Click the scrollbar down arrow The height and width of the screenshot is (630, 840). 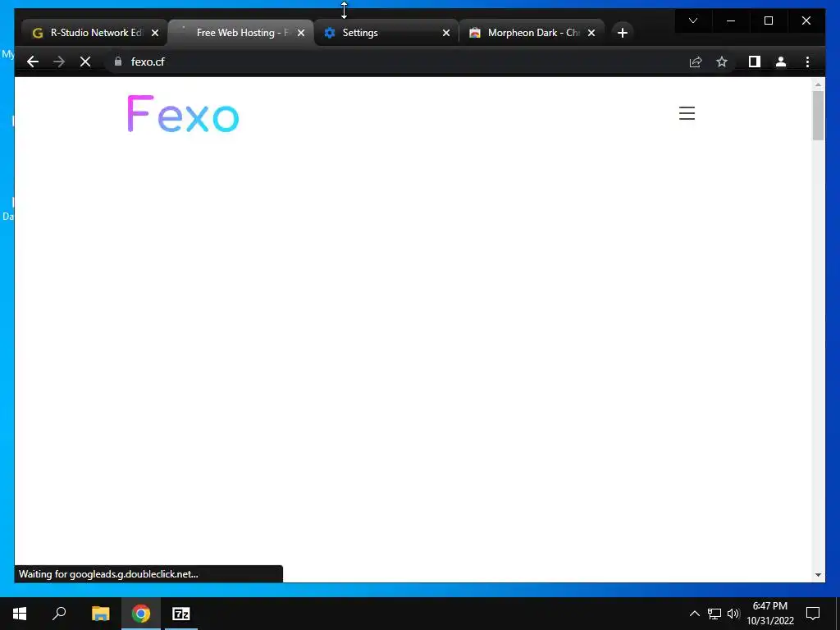818,575
